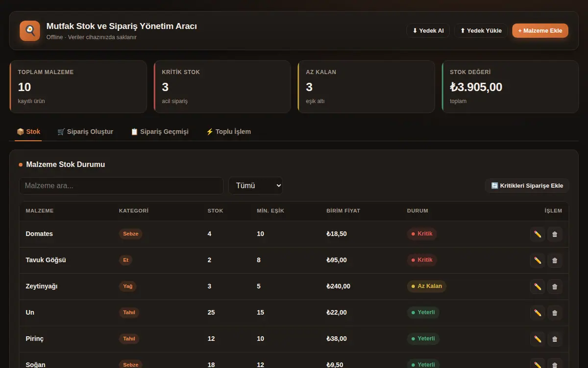Edit Zeytinyağı with the pencil icon
This screenshot has height=368, width=588.
tap(538, 287)
